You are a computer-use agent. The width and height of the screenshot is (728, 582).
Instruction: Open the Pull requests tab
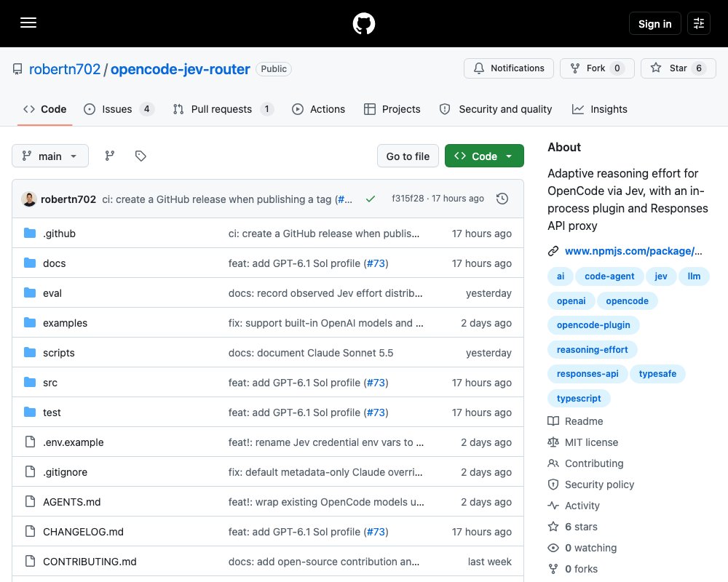pyautogui.click(x=223, y=109)
